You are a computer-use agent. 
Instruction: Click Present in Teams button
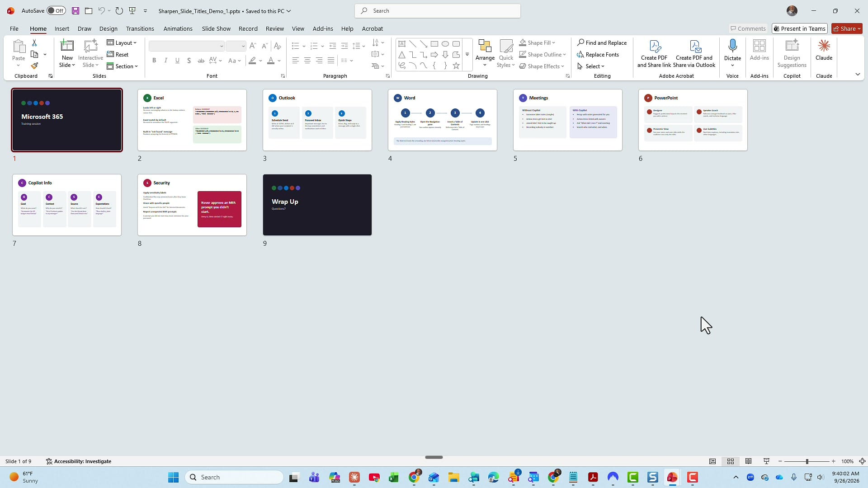(800, 28)
